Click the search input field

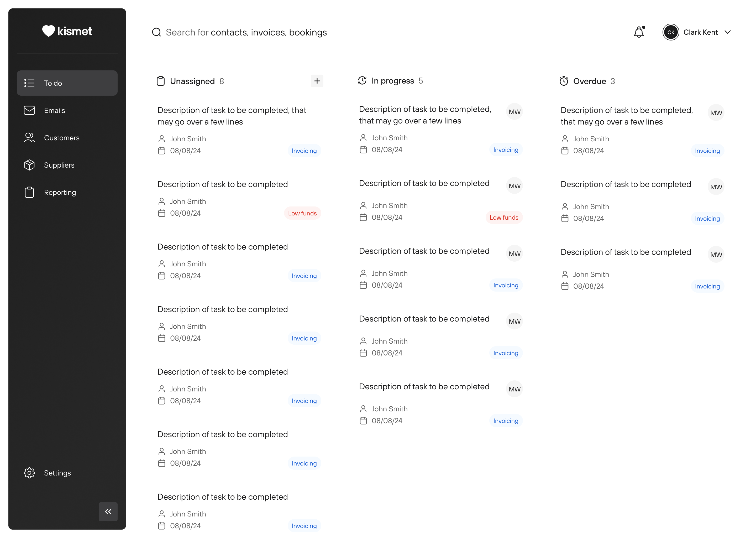[348, 32]
